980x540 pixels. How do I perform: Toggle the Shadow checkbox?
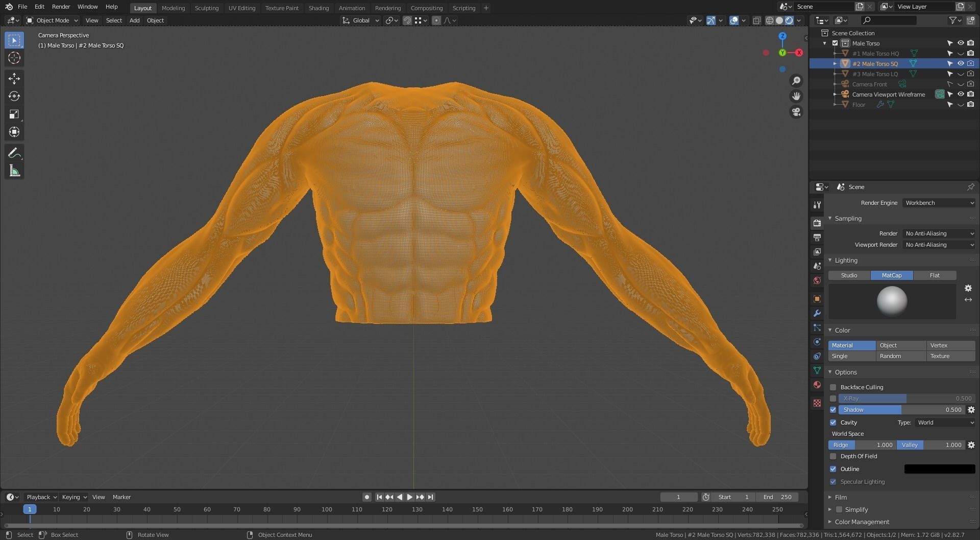pos(833,410)
